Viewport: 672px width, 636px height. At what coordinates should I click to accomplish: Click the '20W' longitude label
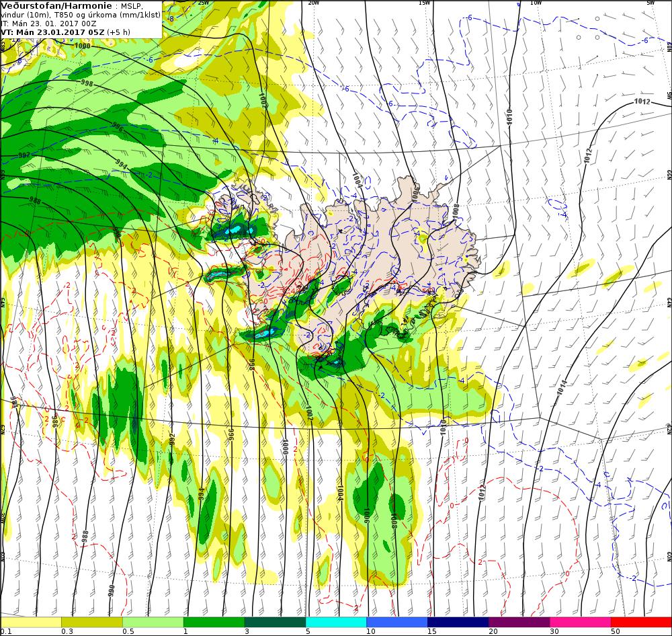(x=314, y=2)
